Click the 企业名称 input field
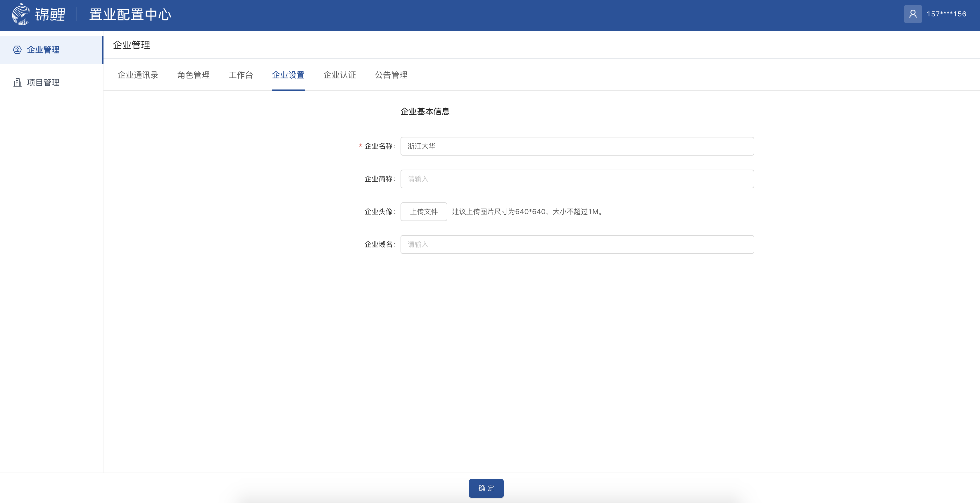Screen dimensions: 980x503 (x=577, y=146)
